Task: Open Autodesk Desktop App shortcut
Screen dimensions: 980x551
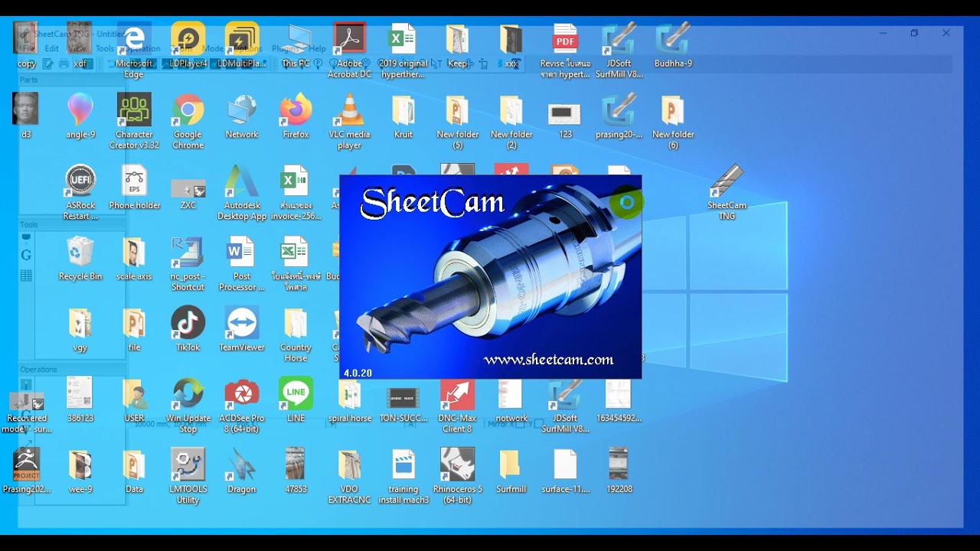Action: click(242, 192)
